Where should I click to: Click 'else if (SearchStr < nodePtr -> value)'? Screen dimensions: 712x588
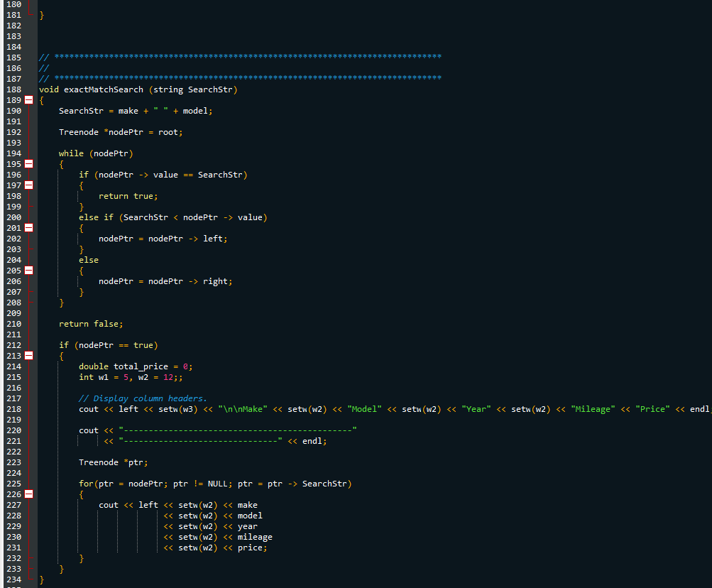173,218
